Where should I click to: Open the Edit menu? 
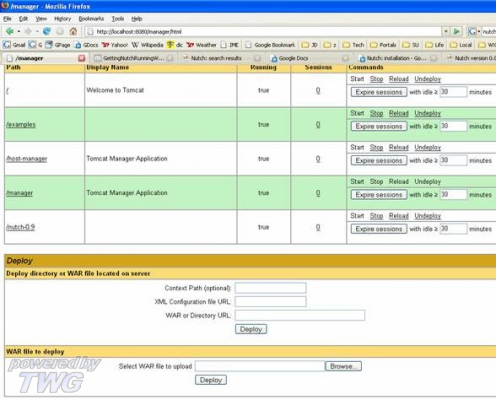pos(23,19)
